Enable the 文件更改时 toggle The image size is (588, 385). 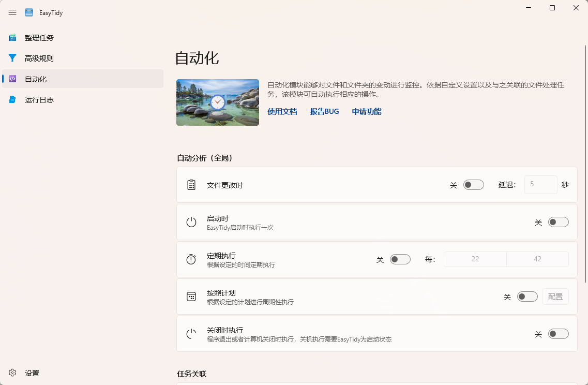[x=474, y=185]
